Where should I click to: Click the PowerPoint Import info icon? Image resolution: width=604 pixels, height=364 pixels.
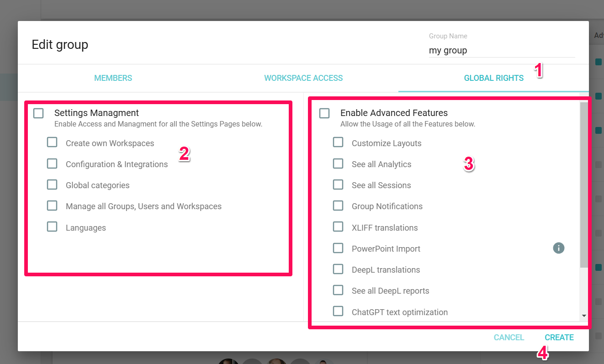558,248
